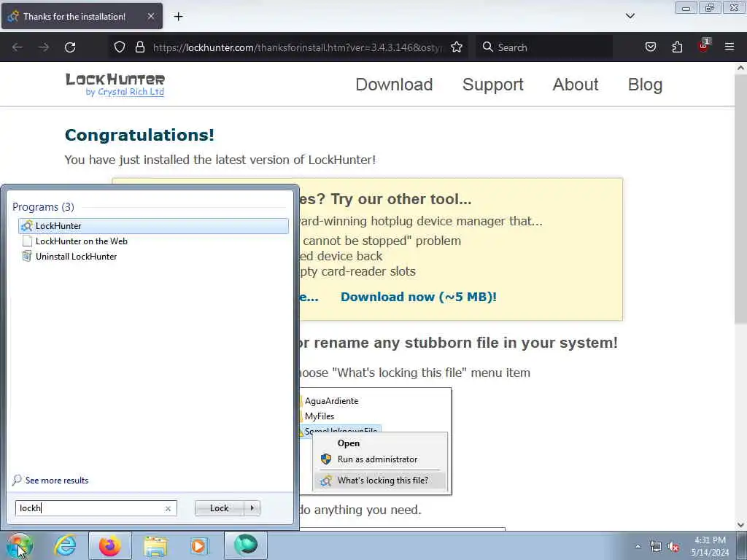The width and height of the screenshot is (747, 560).
Task: Switch to Firefox in taskbar
Action: (x=110, y=545)
